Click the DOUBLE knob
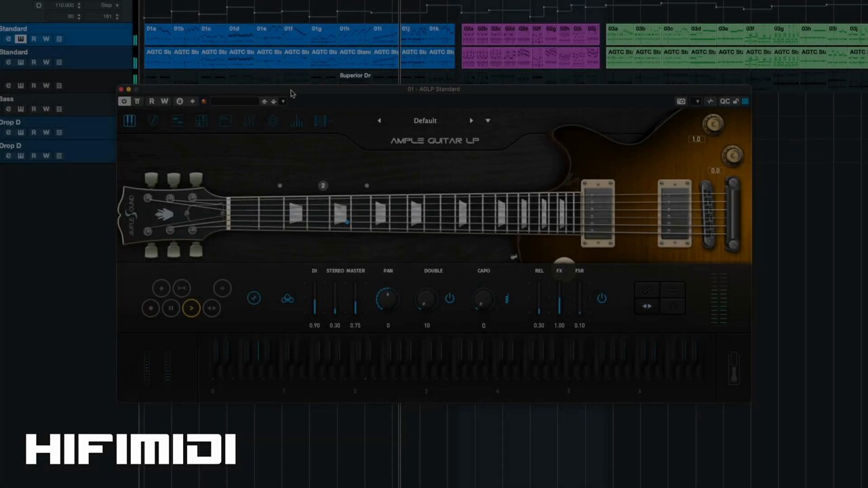 click(x=426, y=298)
